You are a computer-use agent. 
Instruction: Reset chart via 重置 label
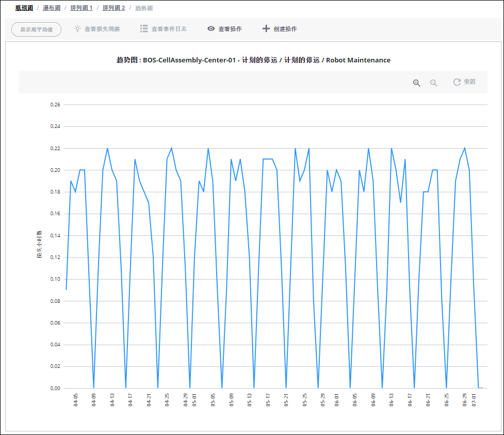[x=469, y=82]
